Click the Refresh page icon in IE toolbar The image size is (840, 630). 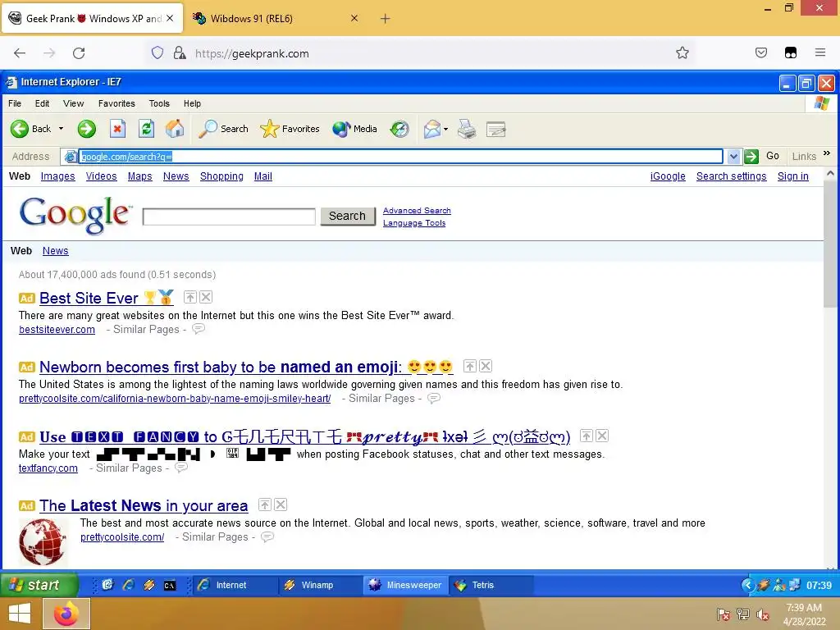click(146, 129)
